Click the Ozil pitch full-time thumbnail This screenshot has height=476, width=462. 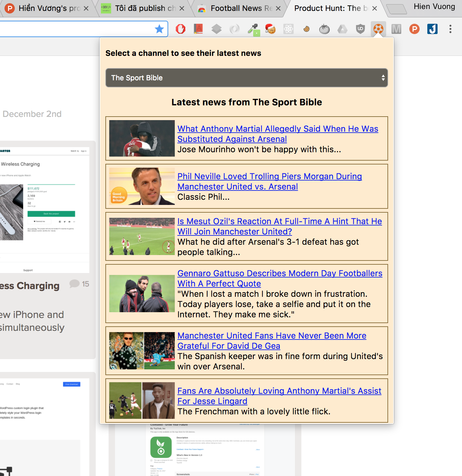coord(142,236)
